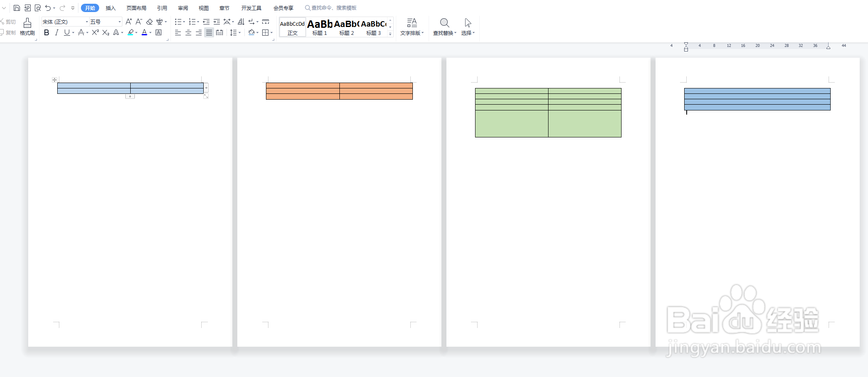Click the 选择 selection button
This screenshot has height=377, width=868.
click(x=468, y=27)
